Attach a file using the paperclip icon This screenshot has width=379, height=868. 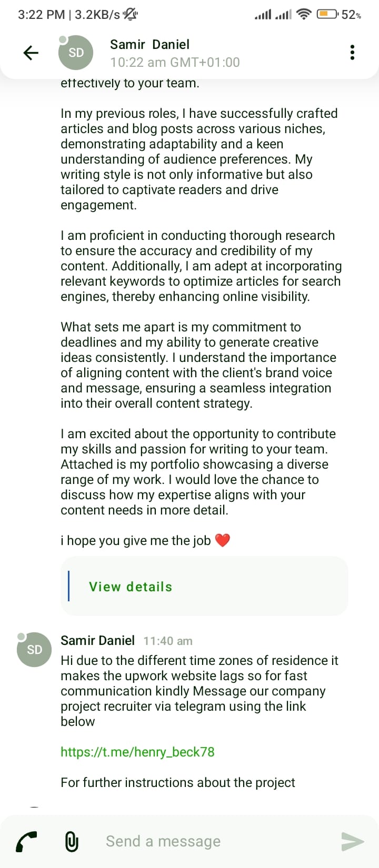[x=72, y=842]
